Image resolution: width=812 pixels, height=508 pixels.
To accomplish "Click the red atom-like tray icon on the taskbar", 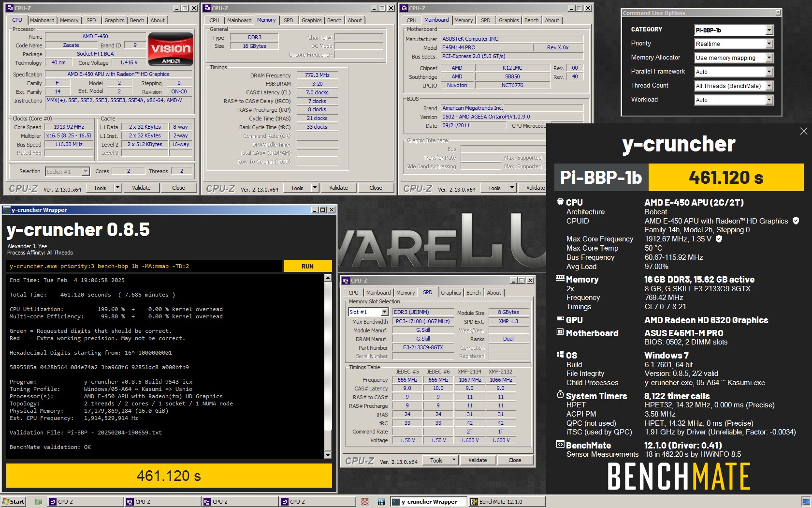I will tap(365, 502).
